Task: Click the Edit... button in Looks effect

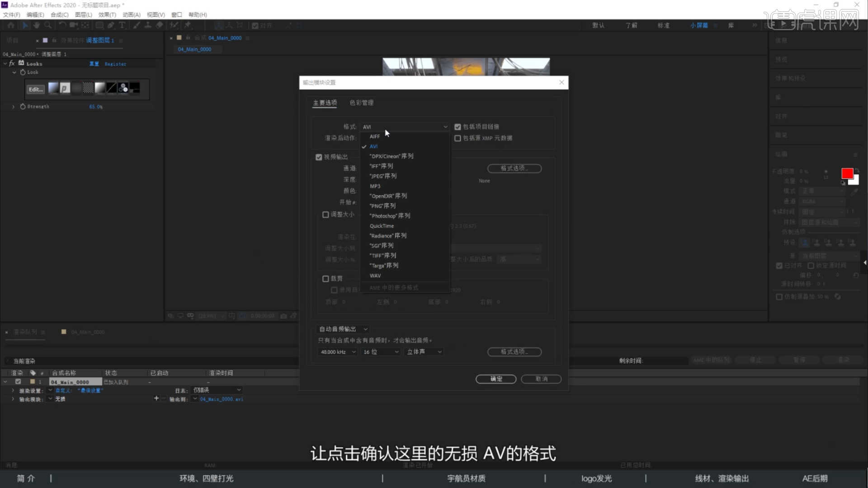Action: (x=36, y=89)
